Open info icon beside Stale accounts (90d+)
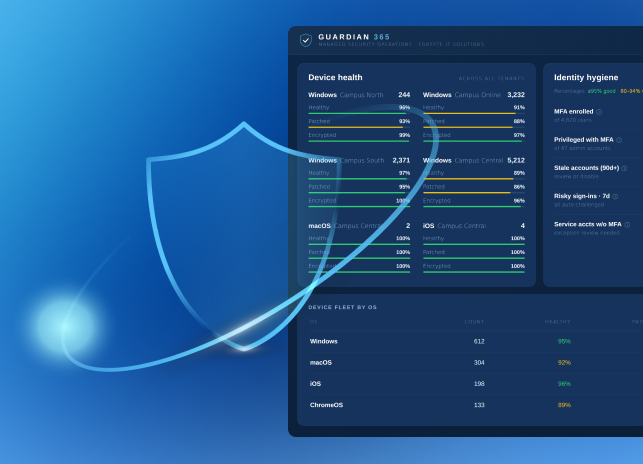 624,168
